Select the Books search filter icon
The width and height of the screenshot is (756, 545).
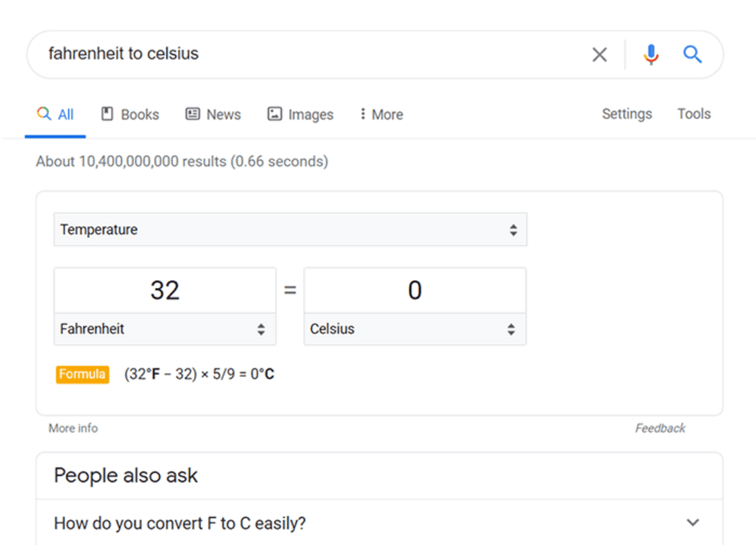(x=107, y=114)
